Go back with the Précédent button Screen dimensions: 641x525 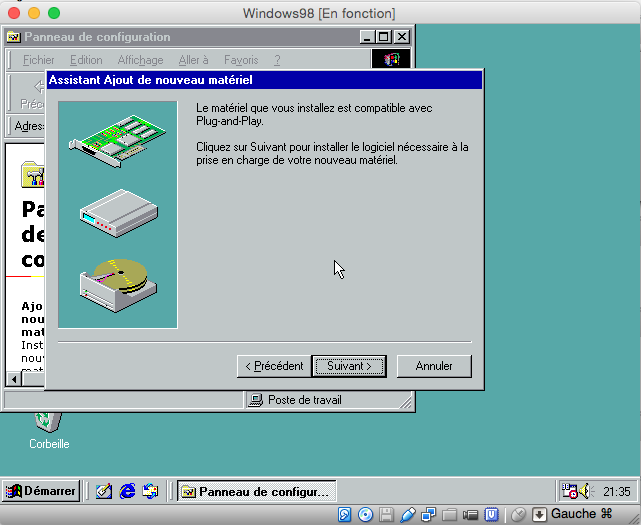[x=274, y=366]
